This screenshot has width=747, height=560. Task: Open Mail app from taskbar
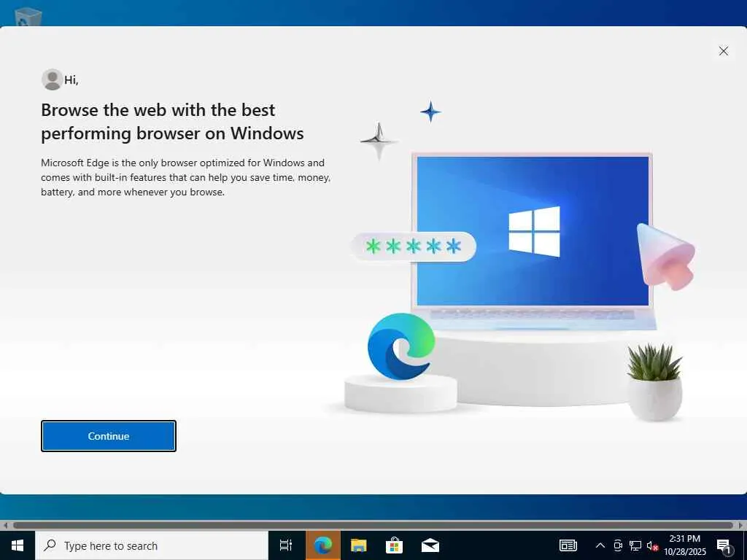coord(430,545)
